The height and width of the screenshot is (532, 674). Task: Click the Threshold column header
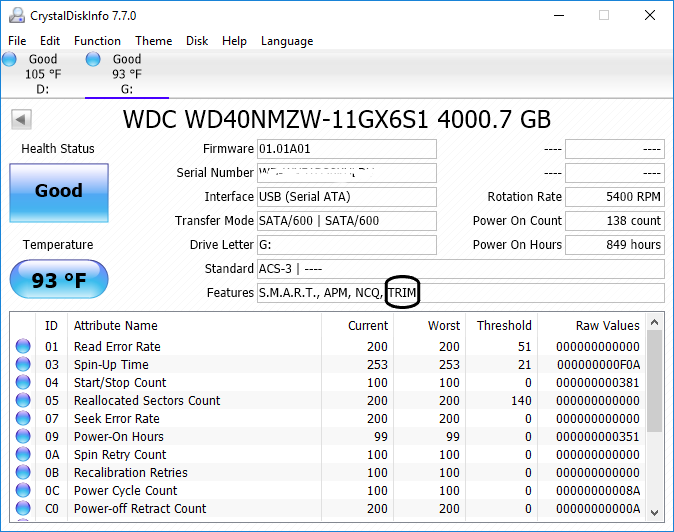point(504,325)
